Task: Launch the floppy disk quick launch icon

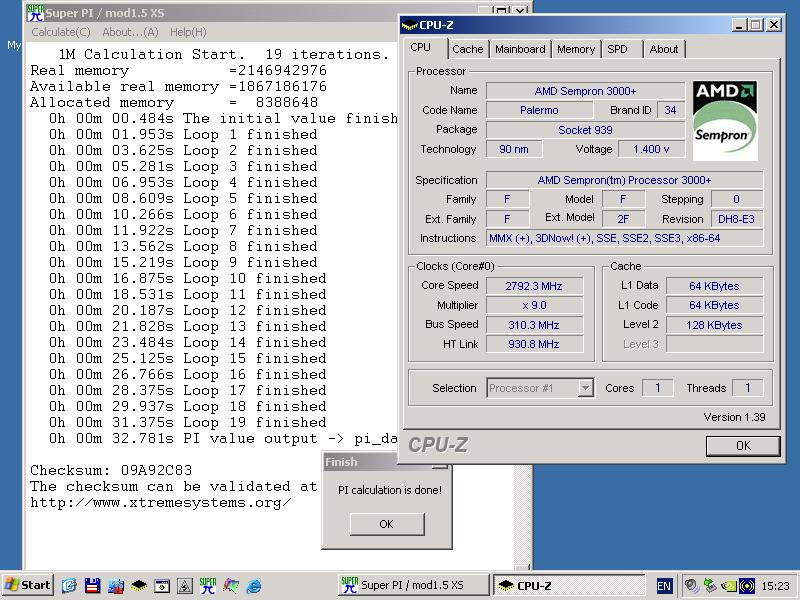Action: point(92,585)
